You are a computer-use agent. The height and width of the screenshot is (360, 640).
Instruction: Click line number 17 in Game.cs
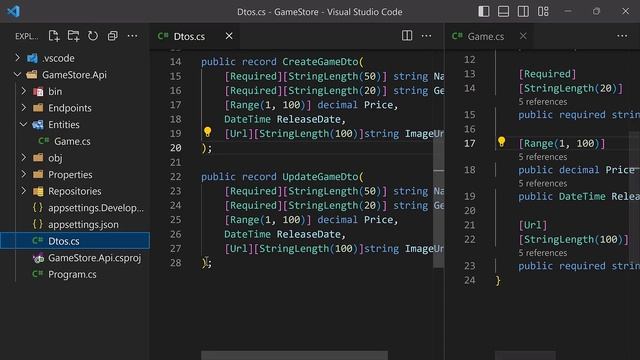coord(469,143)
